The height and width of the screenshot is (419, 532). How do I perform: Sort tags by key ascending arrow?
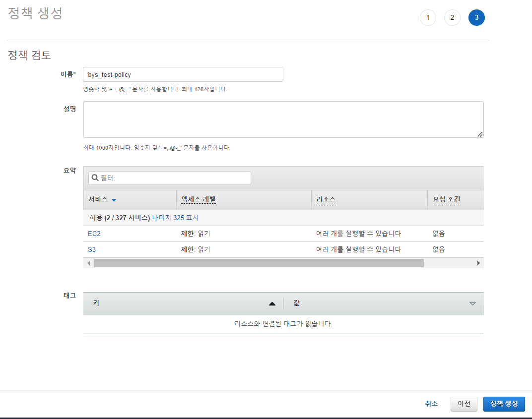coord(272,304)
